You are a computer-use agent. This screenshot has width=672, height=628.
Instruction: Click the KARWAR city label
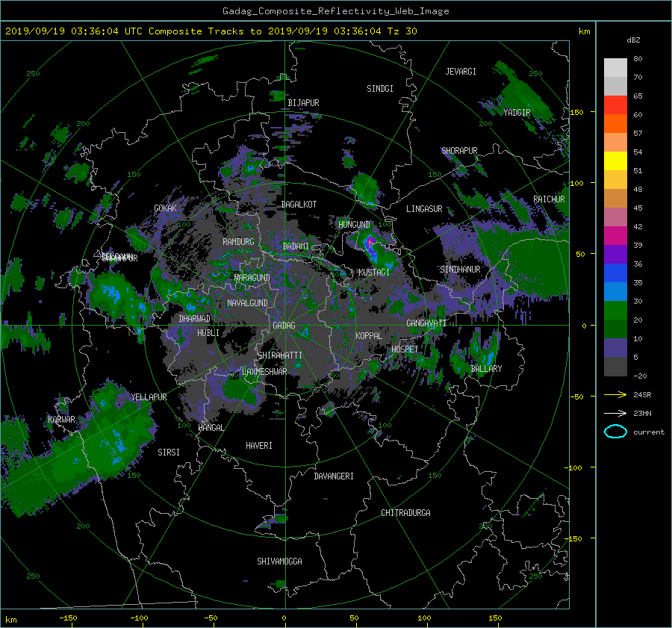tap(62, 419)
